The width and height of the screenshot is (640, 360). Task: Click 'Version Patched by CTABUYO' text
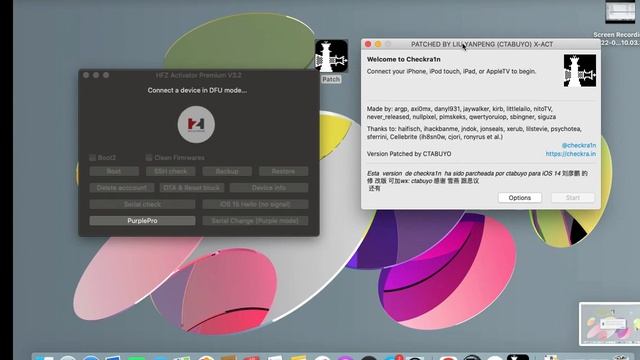coord(409,154)
